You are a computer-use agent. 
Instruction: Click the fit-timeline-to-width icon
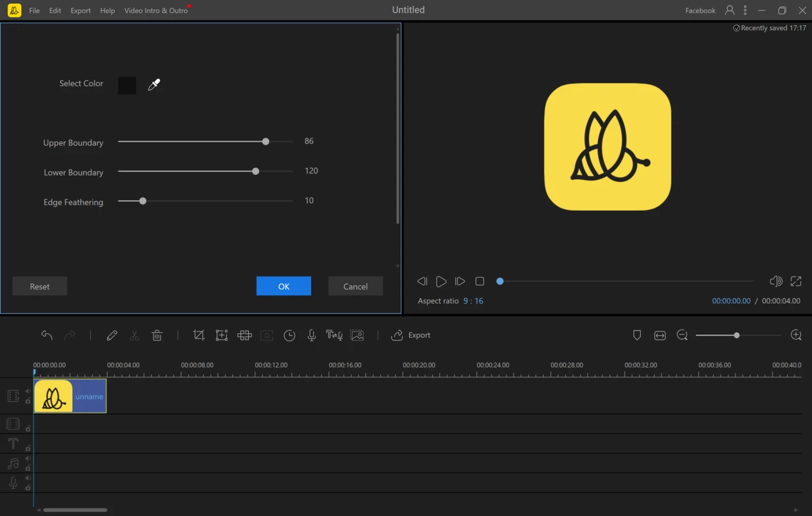(x=660, y=335)
